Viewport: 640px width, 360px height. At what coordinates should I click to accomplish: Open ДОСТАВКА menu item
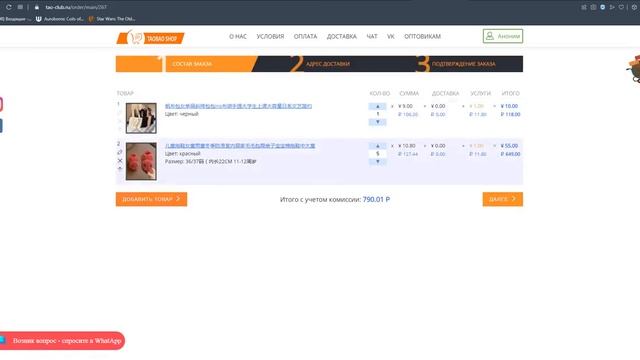(x=342, y=36)
